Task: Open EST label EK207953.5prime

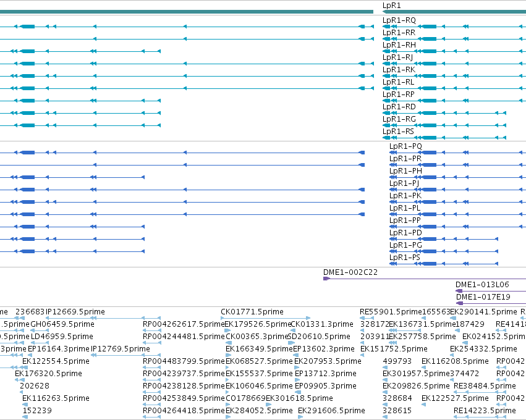Action: [328, 362]
